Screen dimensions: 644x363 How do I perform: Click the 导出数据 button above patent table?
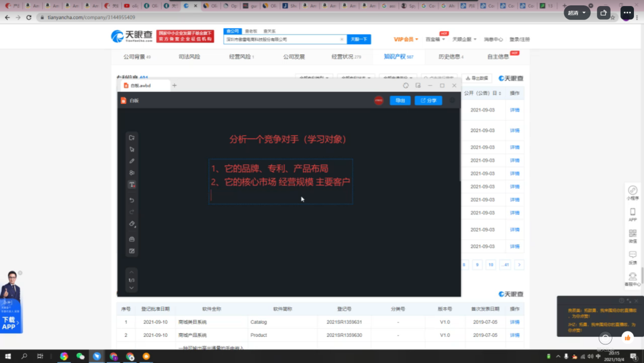[477, 78]
